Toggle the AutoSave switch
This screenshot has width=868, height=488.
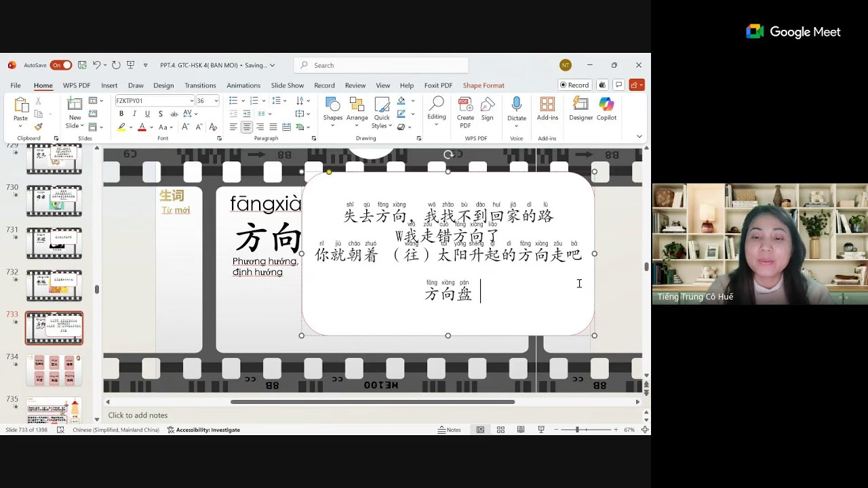pos(61,65)
